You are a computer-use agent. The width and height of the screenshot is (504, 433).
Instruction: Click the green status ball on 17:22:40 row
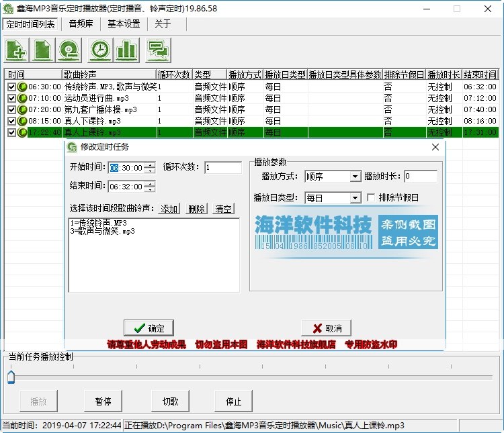point(22,132)
